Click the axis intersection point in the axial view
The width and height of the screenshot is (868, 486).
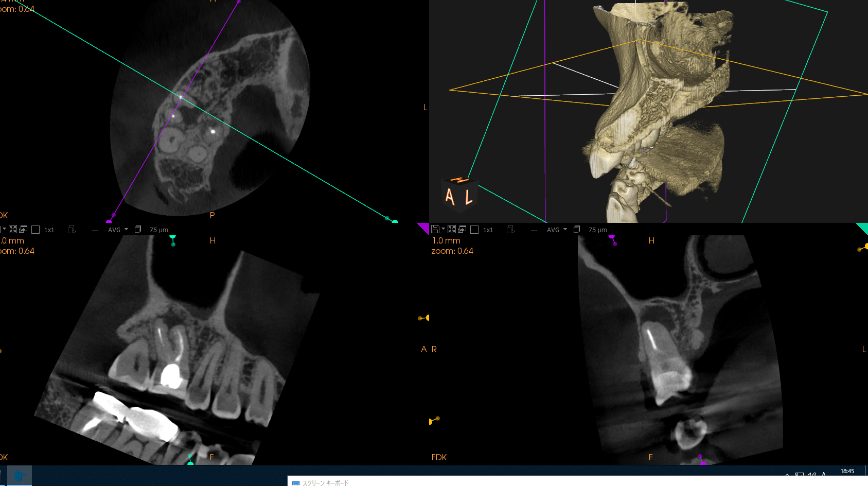(181, 97)
